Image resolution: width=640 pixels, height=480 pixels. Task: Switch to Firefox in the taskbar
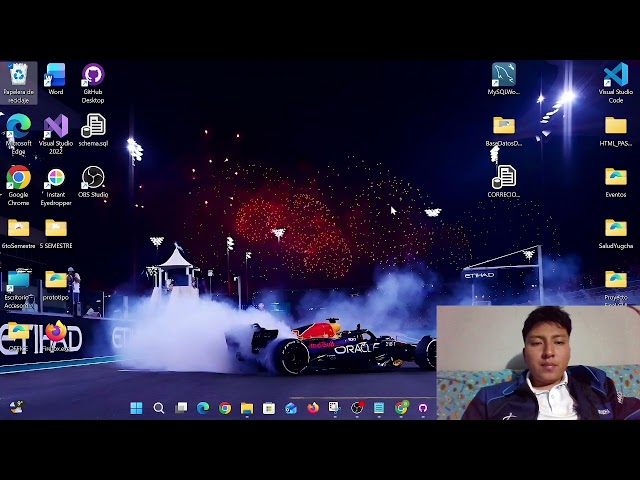(313, 408)
